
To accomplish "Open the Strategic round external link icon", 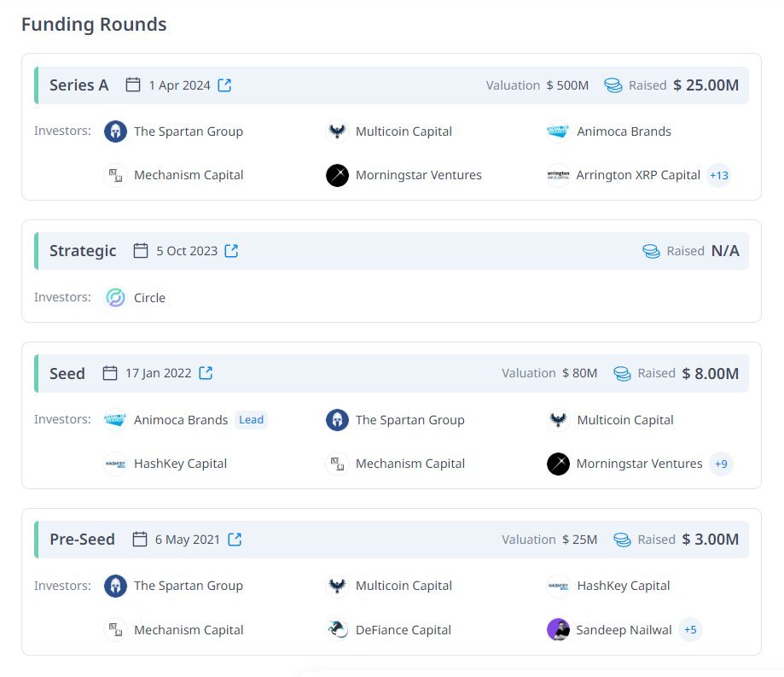I will pyautogui.click(x=231, y=251).
